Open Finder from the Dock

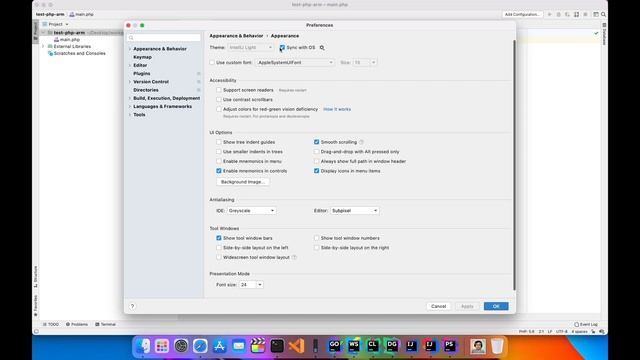click(x=142, y=346)
